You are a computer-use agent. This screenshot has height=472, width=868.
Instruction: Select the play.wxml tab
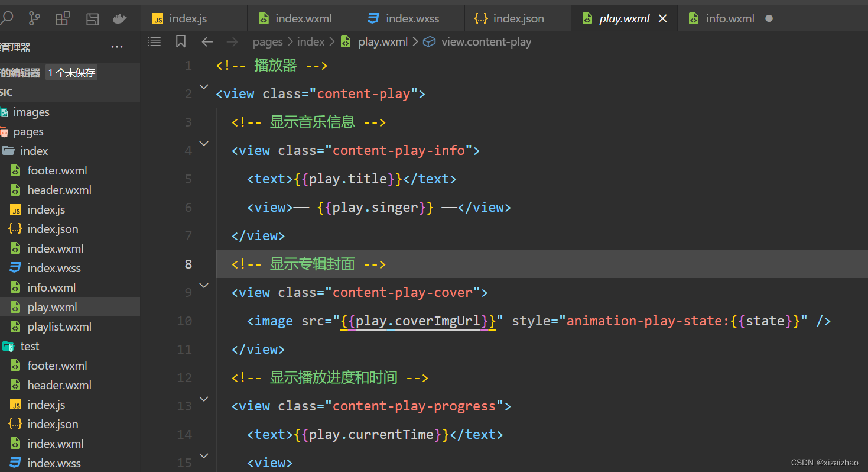click(x=625, y=18)
